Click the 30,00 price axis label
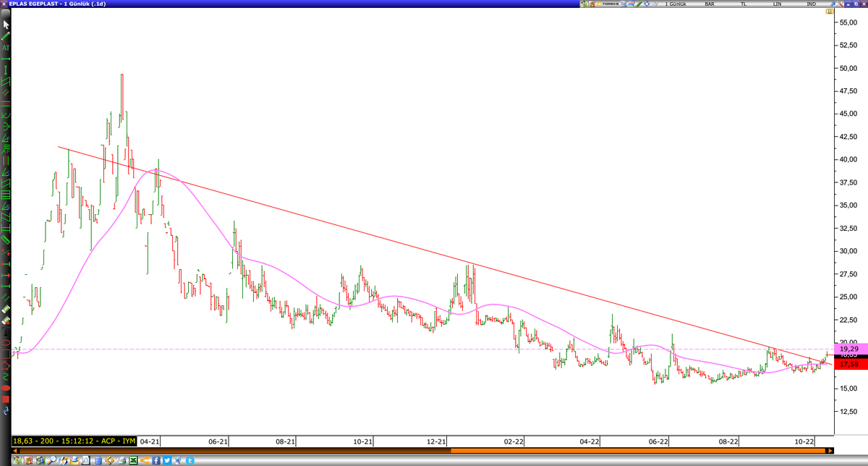The width and height of the screenshot is (868, 466). 847,250
